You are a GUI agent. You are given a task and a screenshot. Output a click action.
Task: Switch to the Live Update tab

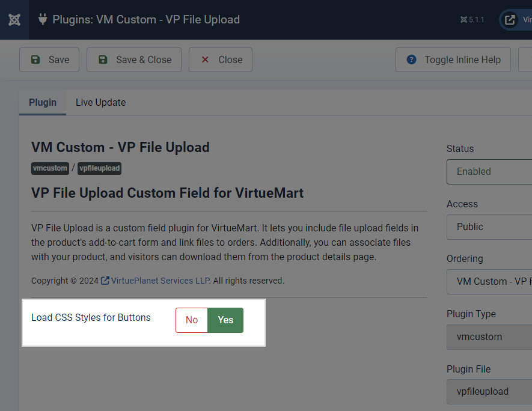click(x=101, y=102)
